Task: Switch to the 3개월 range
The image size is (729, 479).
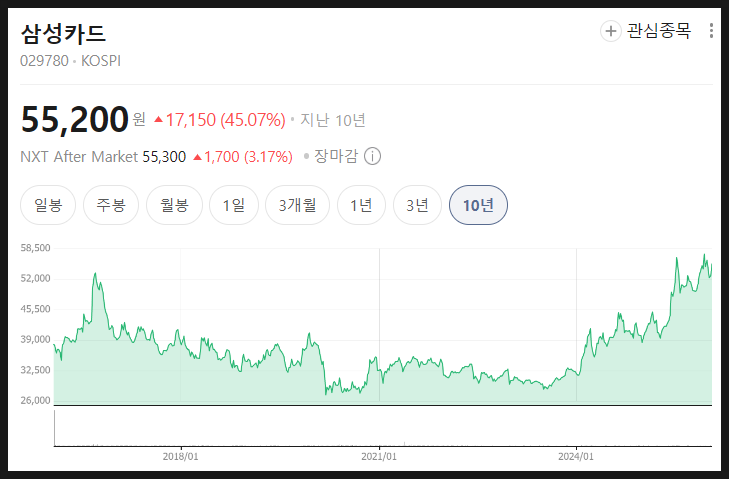Action: 298,205
